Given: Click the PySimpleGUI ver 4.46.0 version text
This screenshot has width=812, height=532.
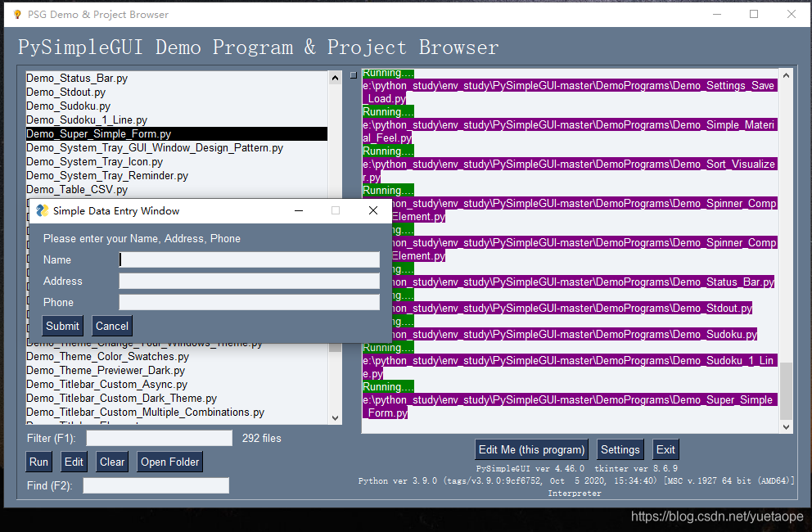Looking at the screenshot, I should [x=530, y=468].
